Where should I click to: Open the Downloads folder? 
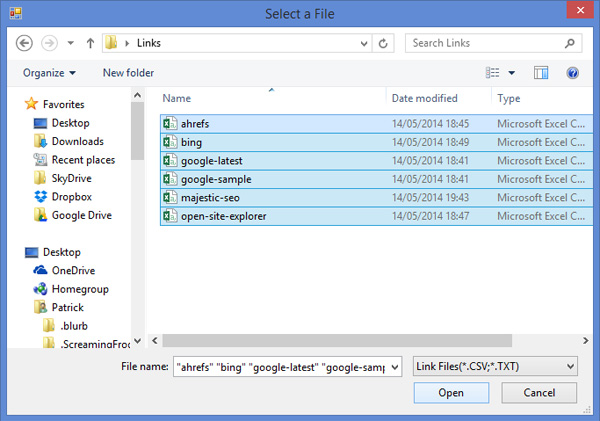pyautogui.click(x=69, y=141)
